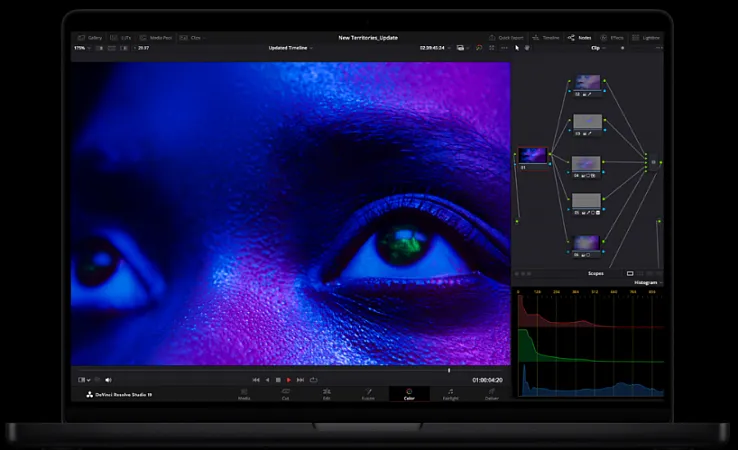Expand the Updated Timeline dropdown
This screenshot has width=738, height=450.
pyautogui.click(x=290, y=47)
